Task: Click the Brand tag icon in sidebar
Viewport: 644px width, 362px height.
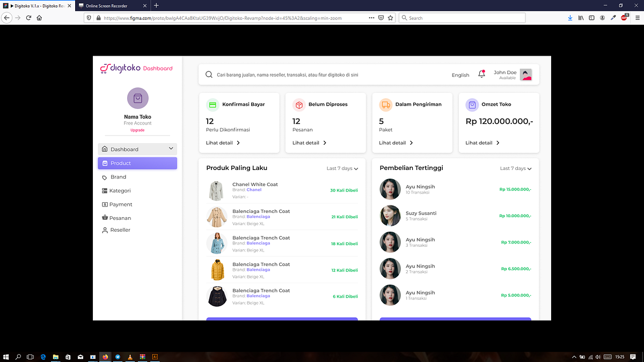Action: pyautogui.click(x=105, y=178)
